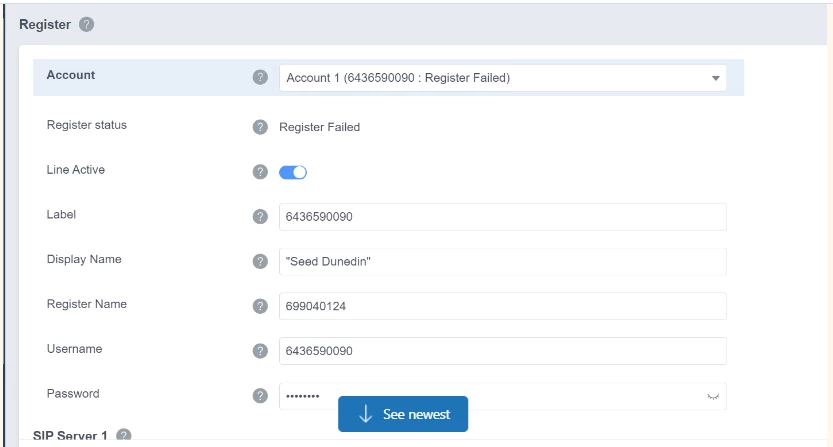Click the Register section heading

tap(45, 24)
